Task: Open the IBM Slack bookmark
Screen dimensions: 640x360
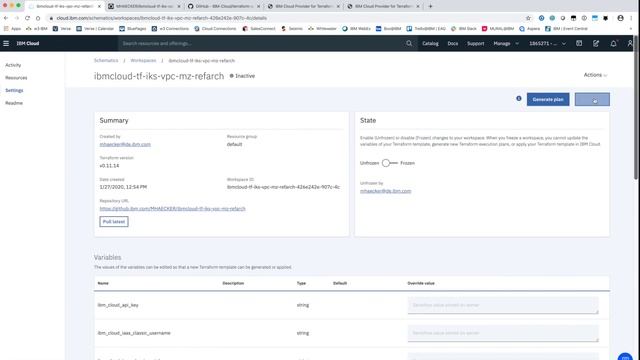Action: point(464,29)
